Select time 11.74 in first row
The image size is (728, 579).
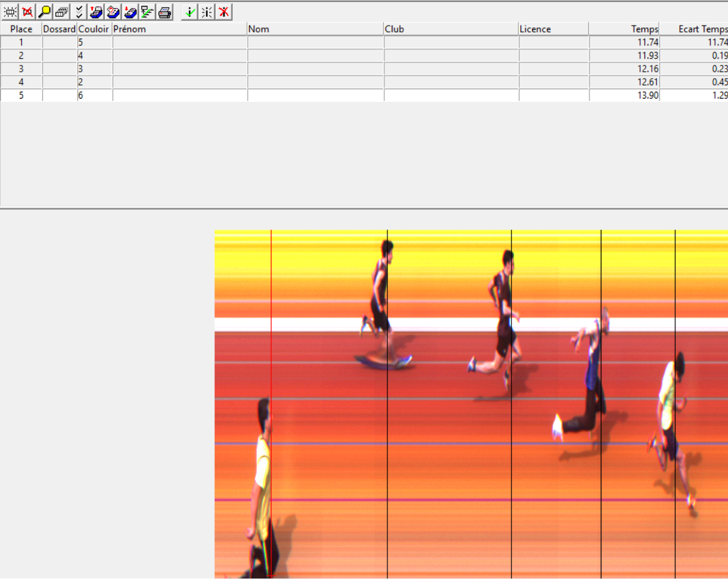624,42
